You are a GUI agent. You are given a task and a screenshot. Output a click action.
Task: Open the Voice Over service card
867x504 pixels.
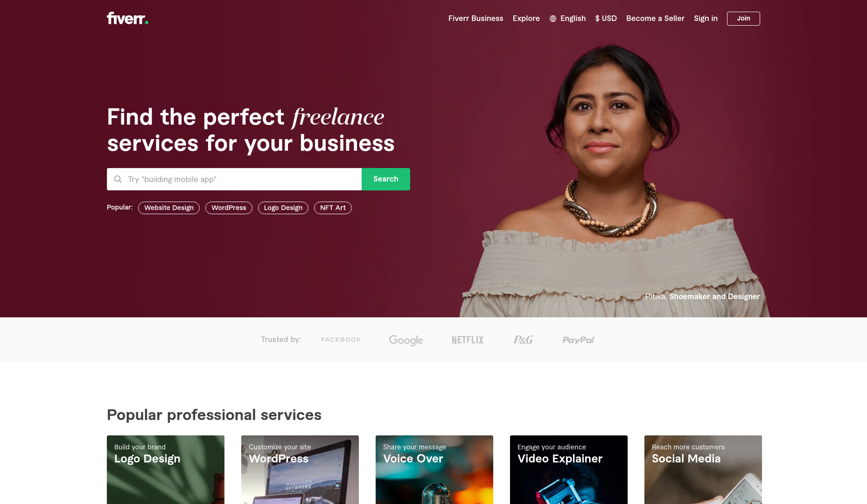tap(434, 469)
